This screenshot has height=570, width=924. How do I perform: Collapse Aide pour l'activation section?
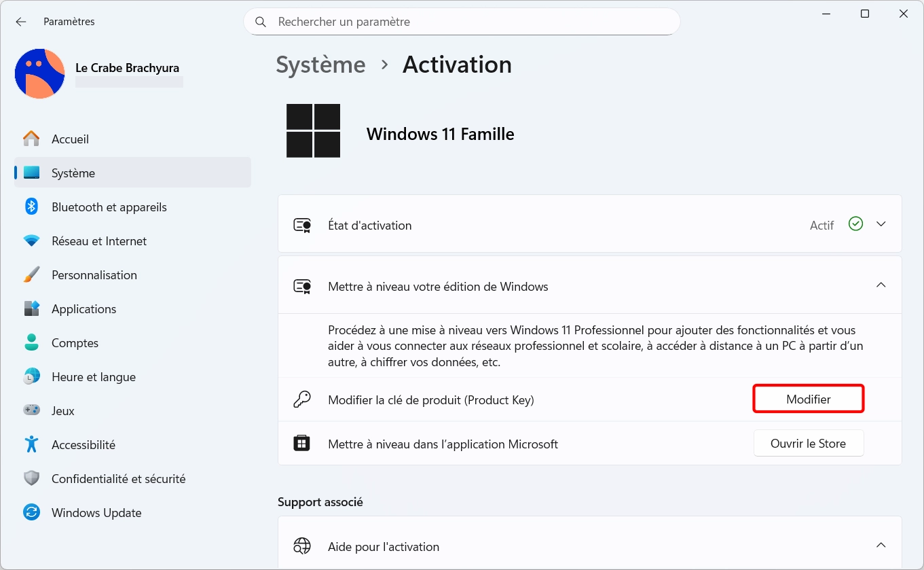(881, 546)
